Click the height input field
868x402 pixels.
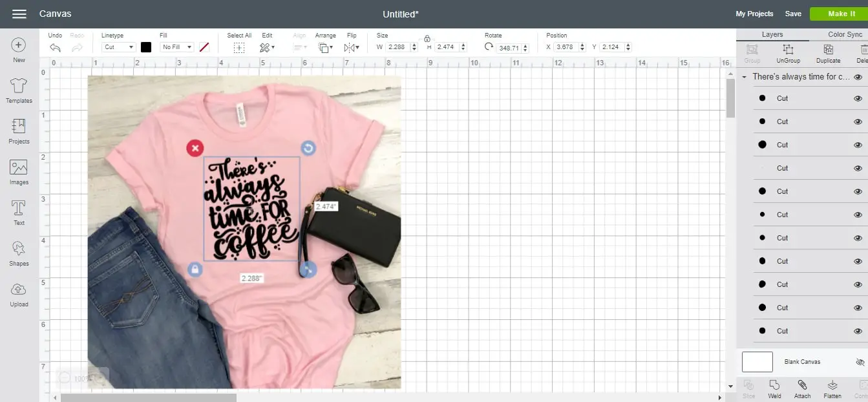tap(447, 47)
